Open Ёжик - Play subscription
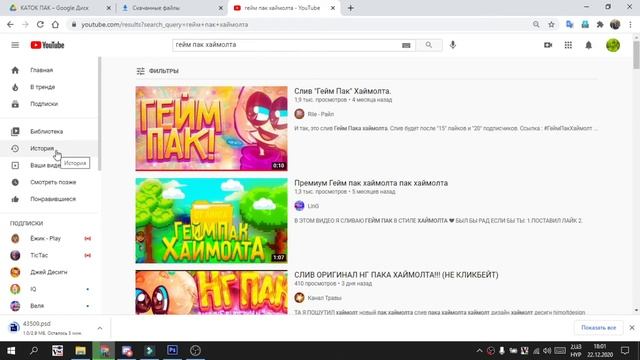The height and width of the screenshot is (360, 640). (49, 238)
